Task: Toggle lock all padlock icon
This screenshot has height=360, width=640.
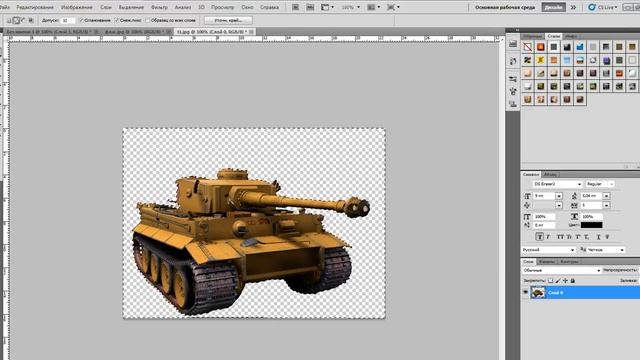Action: 572,280
